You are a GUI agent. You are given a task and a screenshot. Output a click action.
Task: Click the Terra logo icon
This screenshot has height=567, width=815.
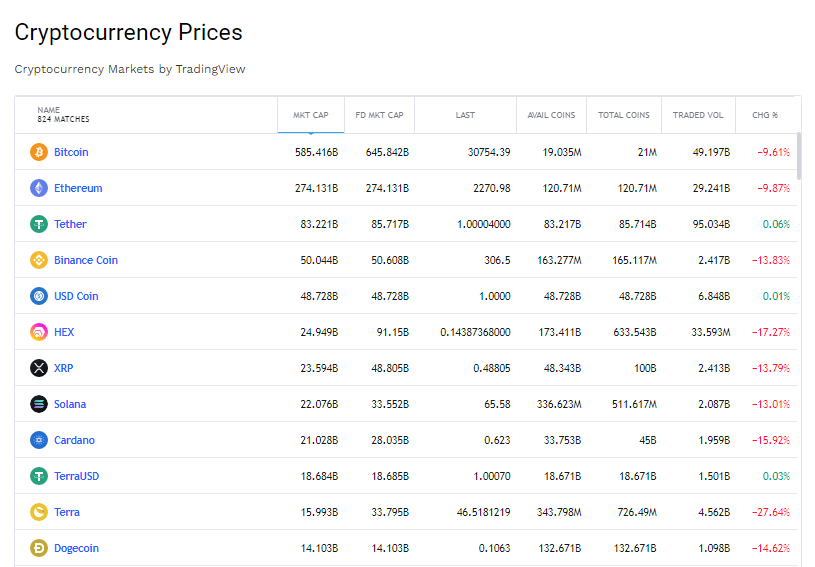(x=39, y=512)
